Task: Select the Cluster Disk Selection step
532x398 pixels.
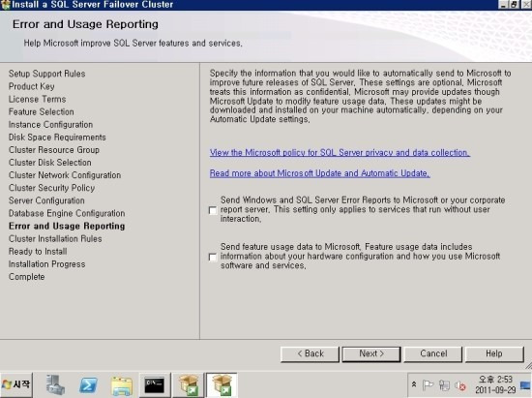Action: pyautogui.click(x=50, y=163)
